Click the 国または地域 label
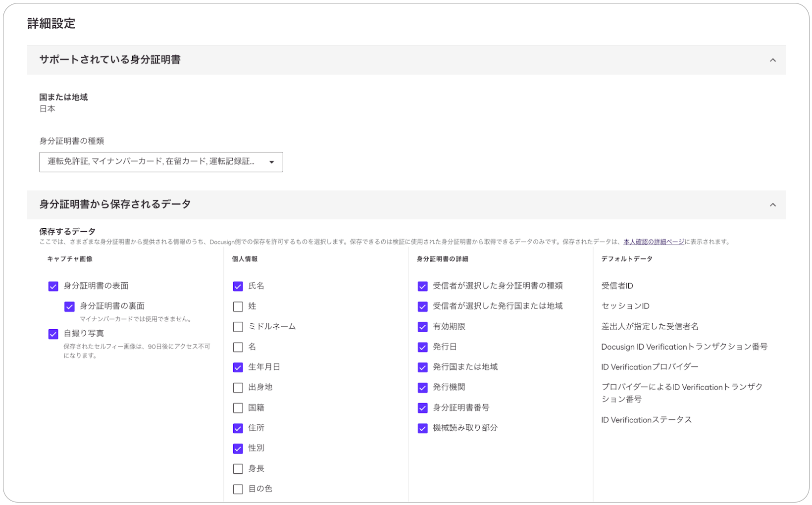The image size is (812, 505). click(x=63, y=97)
